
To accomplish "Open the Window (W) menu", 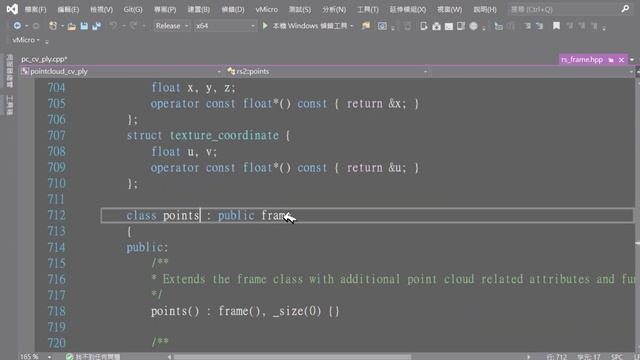I will coord(449,9).
